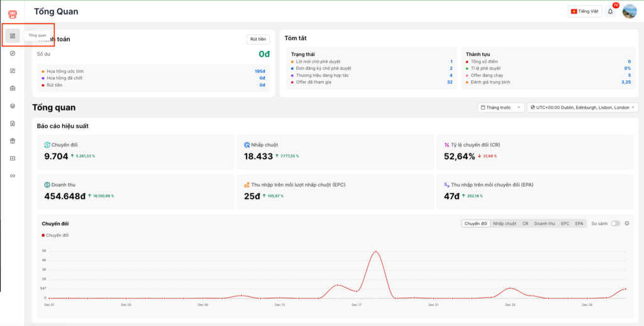Click the Hoa hồng ước tính value 195đ
Screen dimensions: 644x326
[x=260, y=72]
